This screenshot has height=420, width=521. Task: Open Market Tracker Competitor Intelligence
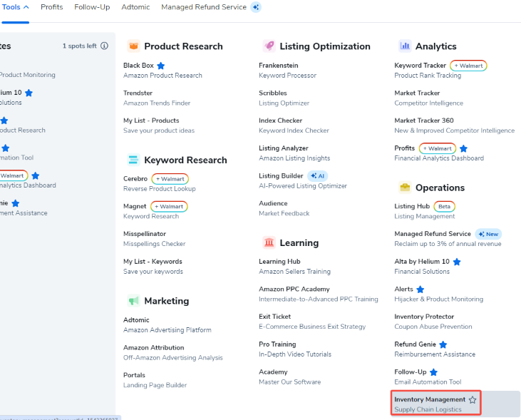coord(428,98)
